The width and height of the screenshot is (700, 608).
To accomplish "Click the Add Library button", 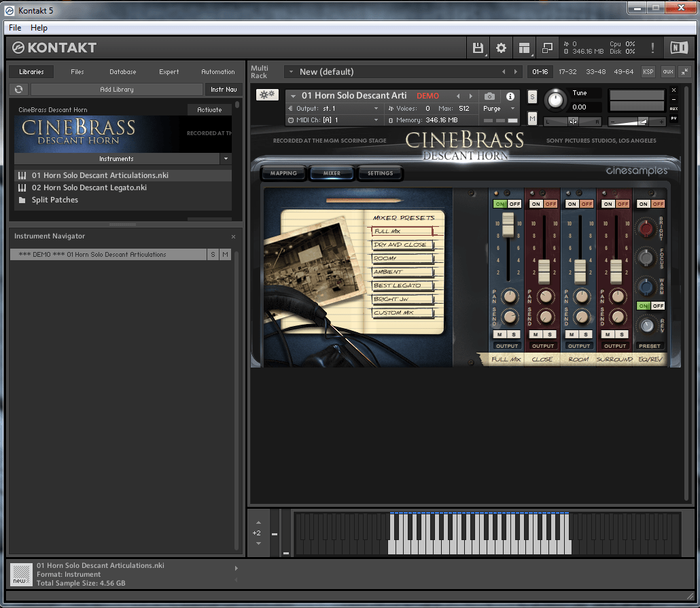I will (116, 89).
